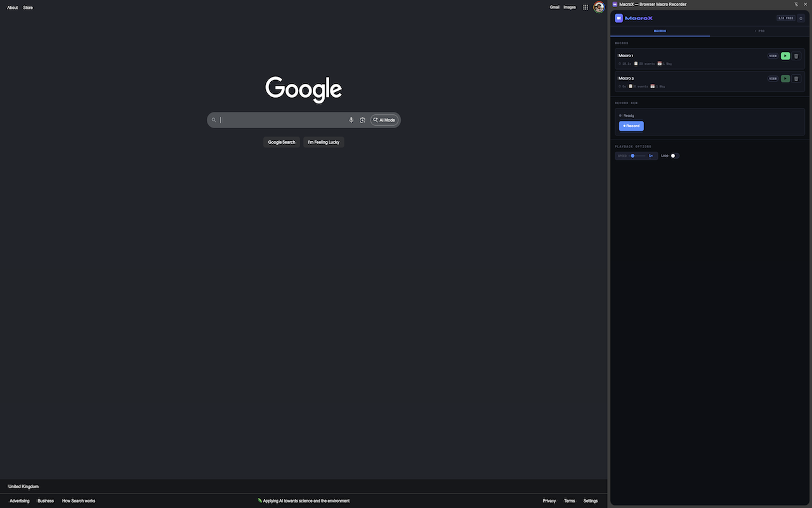Click United Kingdom region text
Screen dimensions: 812x508
coord(23,486)
